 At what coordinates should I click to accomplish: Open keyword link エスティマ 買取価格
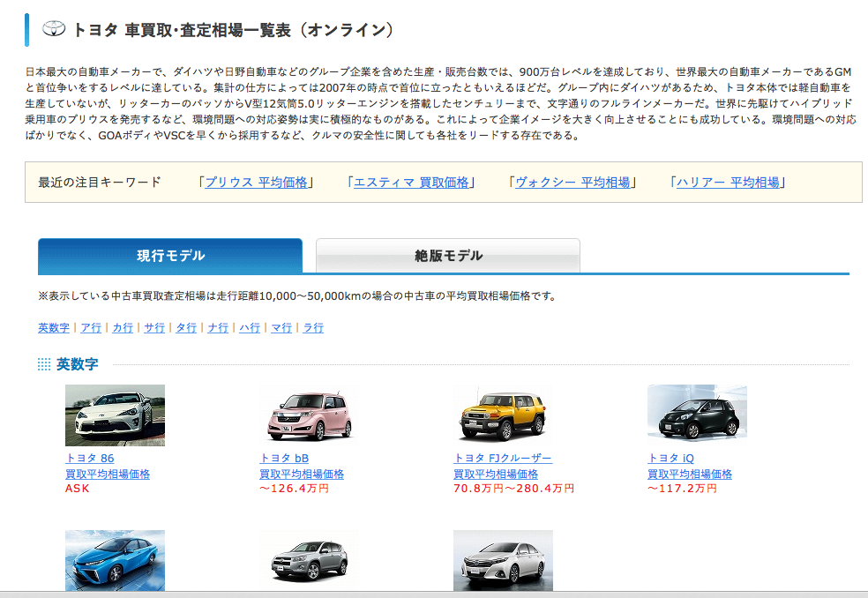coord(411,183)
